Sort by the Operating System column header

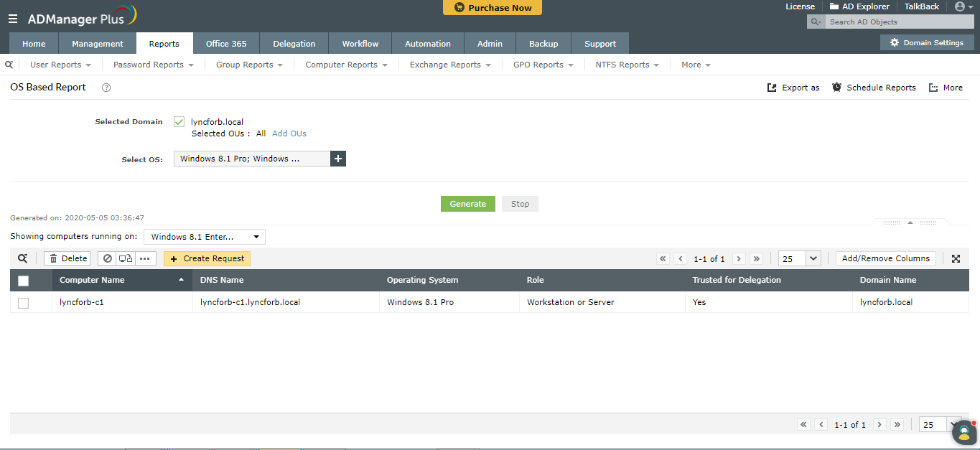coord(422,280)
